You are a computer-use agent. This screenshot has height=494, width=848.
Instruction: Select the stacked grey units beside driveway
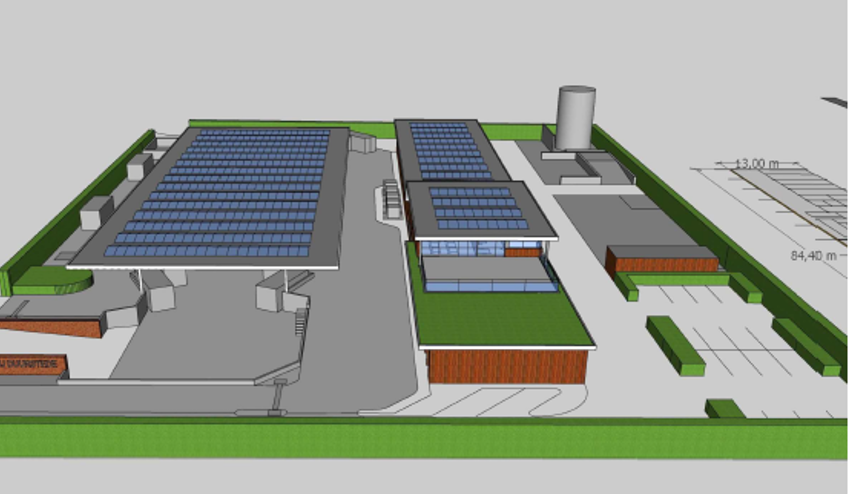coord(392,199)
